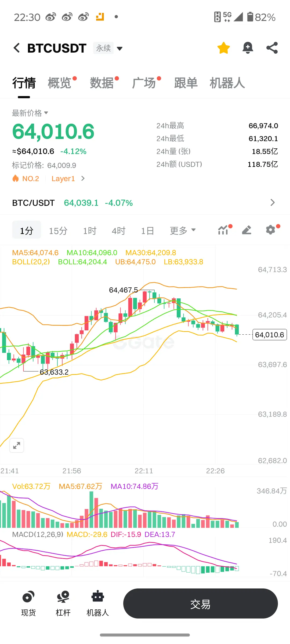Tap the volume MA10:74.86万 label
This screenshot has height=644, width=290.
(x=134, y=486)
